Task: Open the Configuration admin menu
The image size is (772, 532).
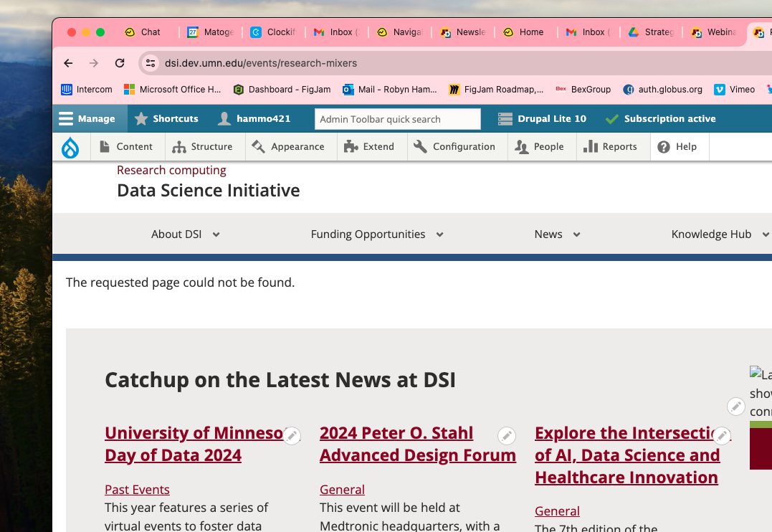Action: [455, 147]
